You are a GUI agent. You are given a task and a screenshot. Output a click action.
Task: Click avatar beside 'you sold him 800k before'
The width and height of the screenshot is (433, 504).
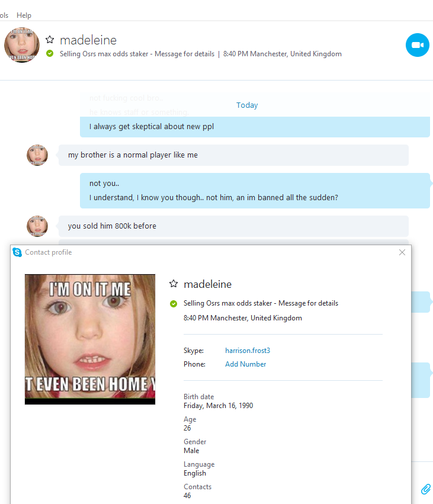click(x=37, y=226)
